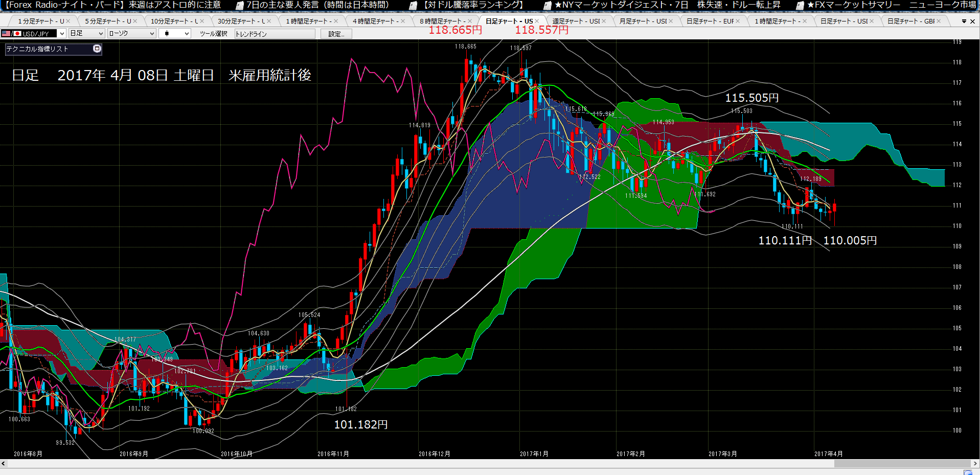The height and width of the screenshot is (475, 980).
Task: Switch to the 30分足チャート tab
Action: coord(241,21)
